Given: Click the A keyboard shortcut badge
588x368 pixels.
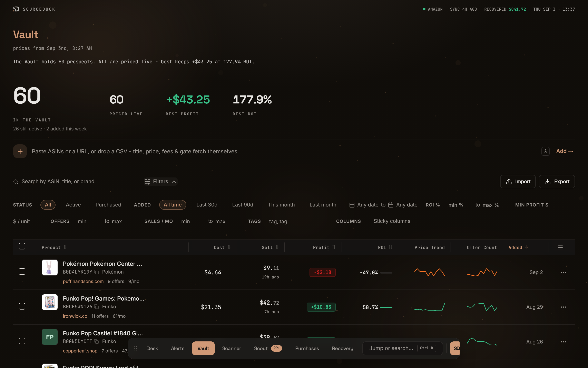Looking at the screenshot, I should coord(545,151).
